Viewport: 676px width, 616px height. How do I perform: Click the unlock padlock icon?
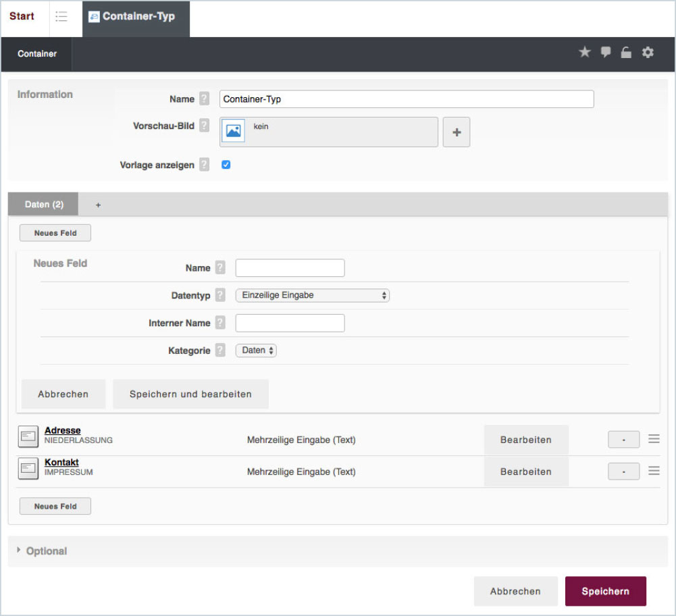pos(626,52)
